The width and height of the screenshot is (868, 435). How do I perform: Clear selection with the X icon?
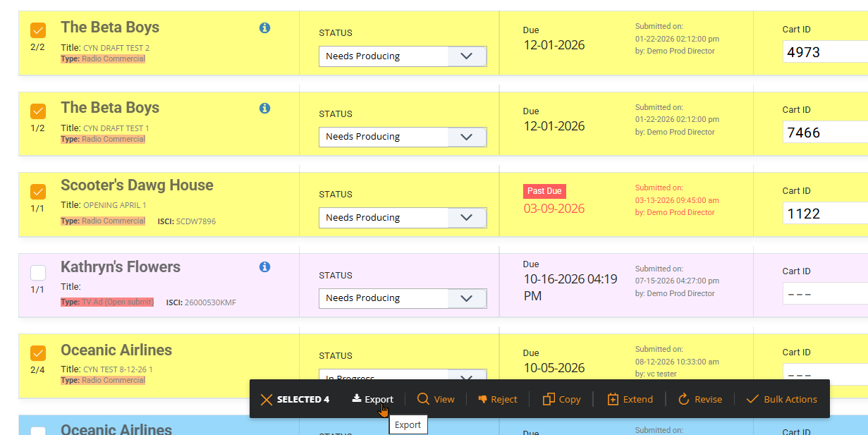(x=266, y=400)
